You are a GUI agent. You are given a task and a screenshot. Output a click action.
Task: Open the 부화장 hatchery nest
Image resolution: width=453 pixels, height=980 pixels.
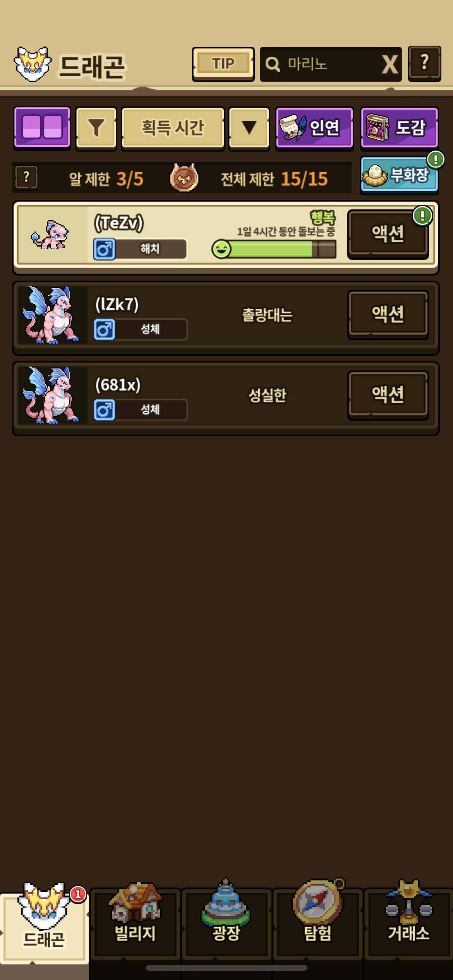[399, 175]
